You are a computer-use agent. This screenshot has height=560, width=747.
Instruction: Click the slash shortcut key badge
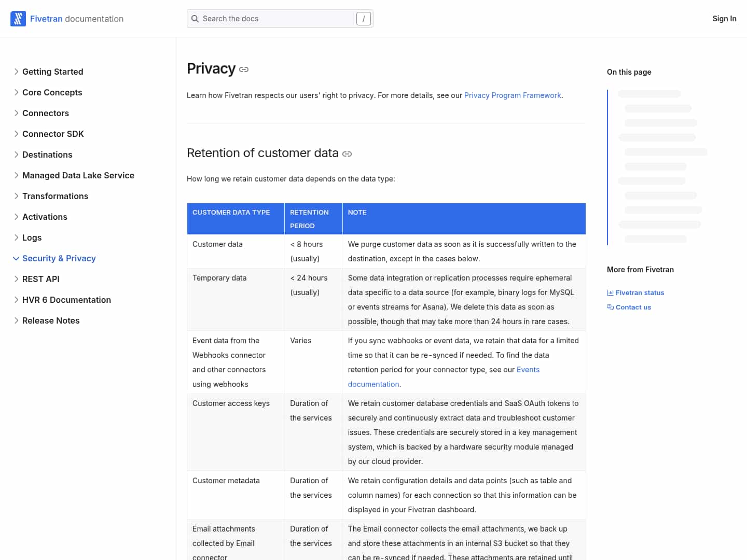pos(364,19)
